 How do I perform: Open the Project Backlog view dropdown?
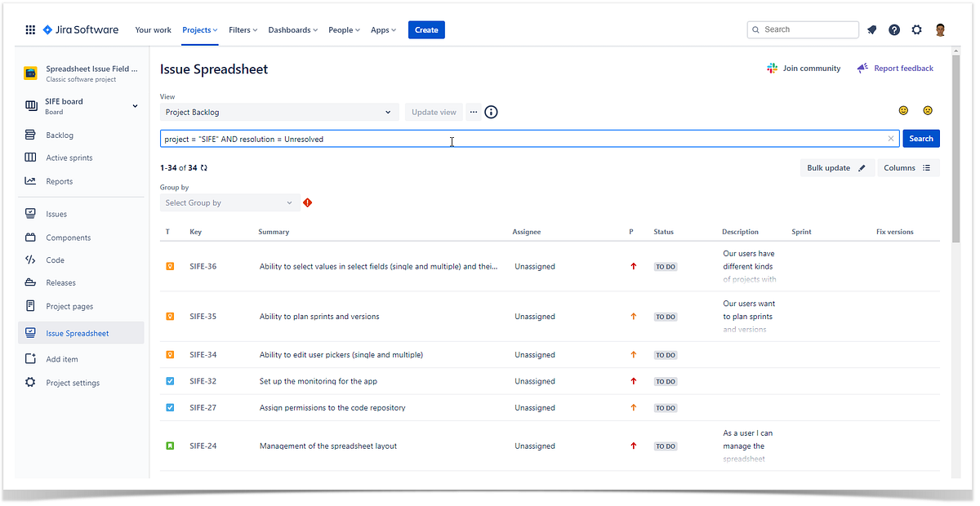point(278,112)
